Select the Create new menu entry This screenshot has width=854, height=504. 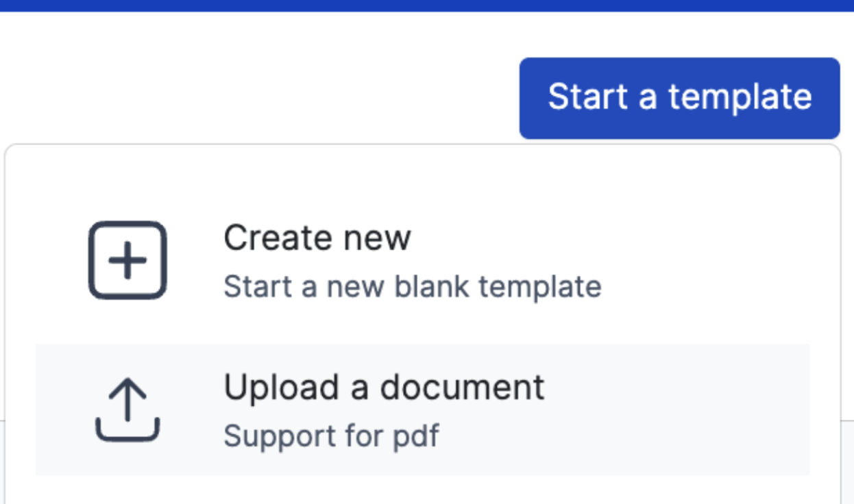422,261
